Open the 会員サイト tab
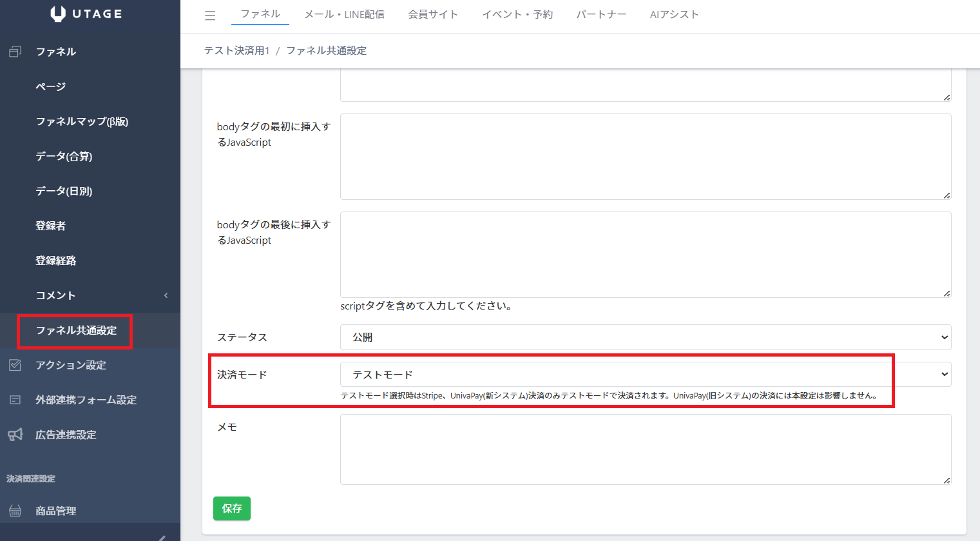The height and width of the screenshot is (541, 980). tap(432, 14)
